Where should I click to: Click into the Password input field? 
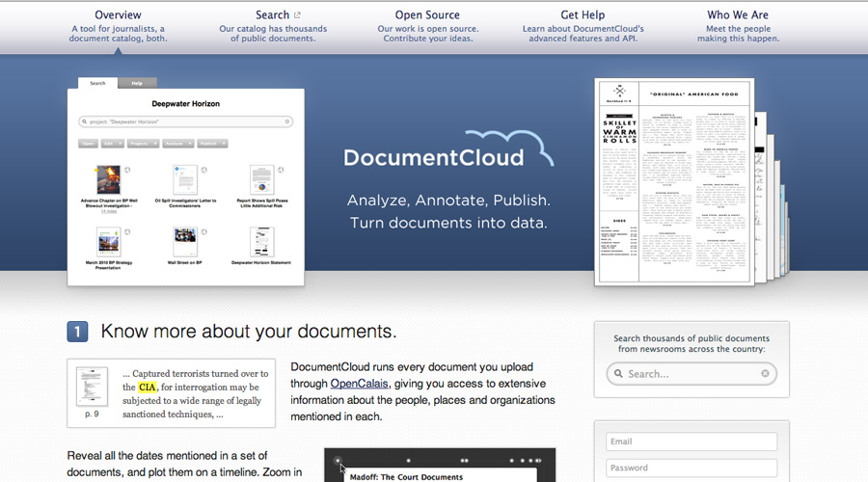pyautogui.click(x=692, y=469)
